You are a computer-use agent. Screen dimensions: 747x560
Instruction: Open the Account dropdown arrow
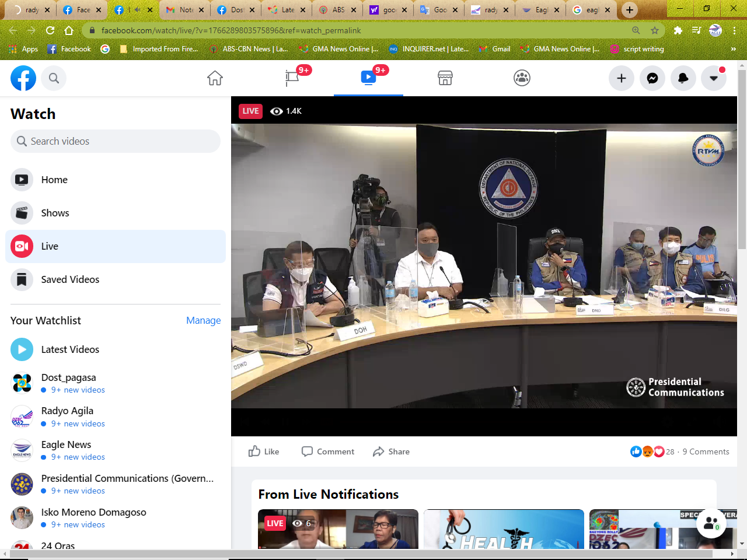[713, 78]
